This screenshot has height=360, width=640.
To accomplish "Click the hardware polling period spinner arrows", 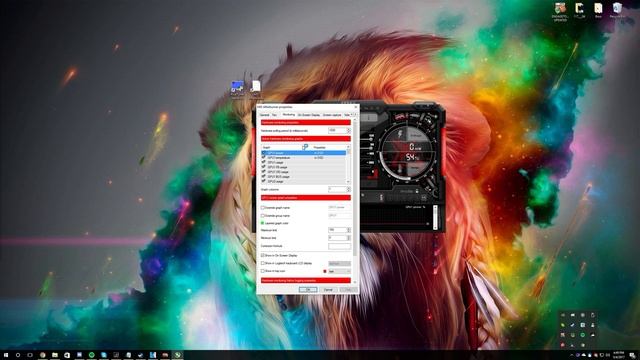I will tap(349, 131).
